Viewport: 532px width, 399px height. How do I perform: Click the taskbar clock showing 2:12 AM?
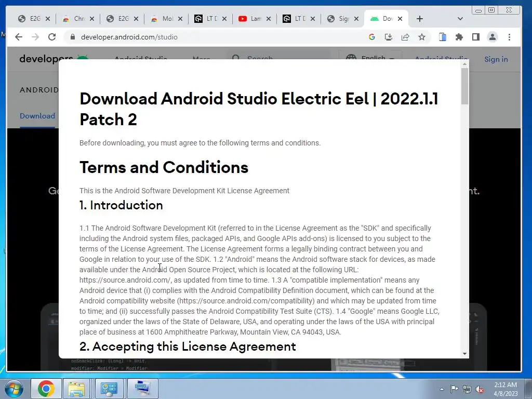[x=506, y=389]
